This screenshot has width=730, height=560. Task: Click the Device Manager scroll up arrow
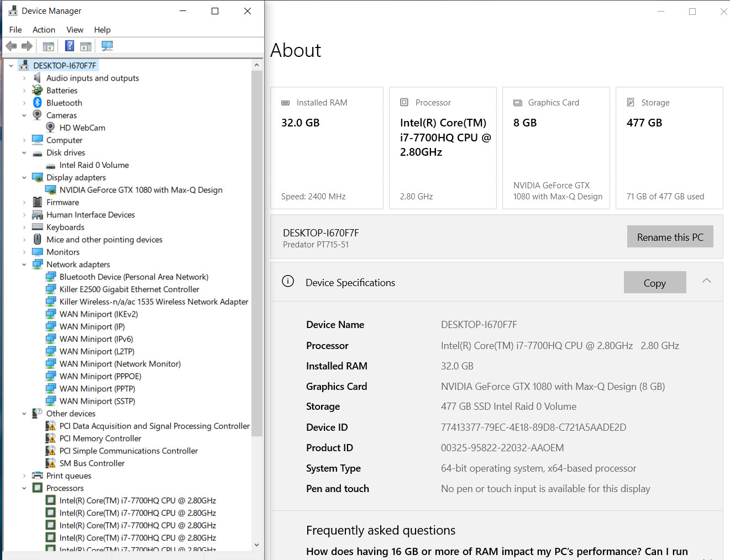pos(256,65)
